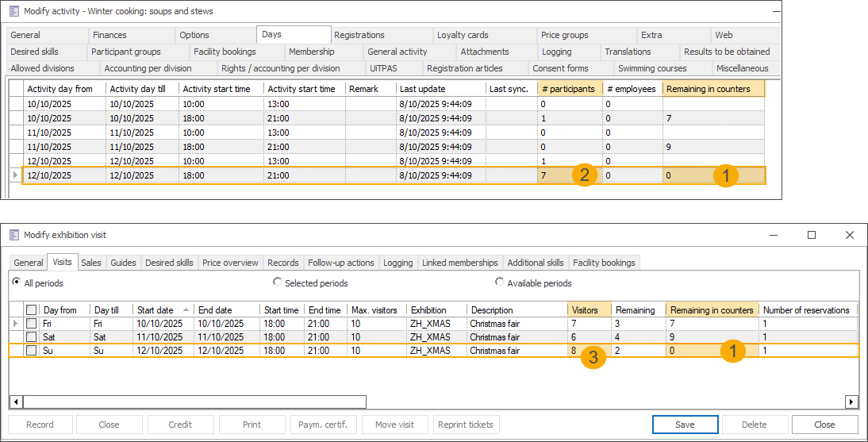Switch to the Registrations tab
The image size is (868, 442).
pos(359,35)
